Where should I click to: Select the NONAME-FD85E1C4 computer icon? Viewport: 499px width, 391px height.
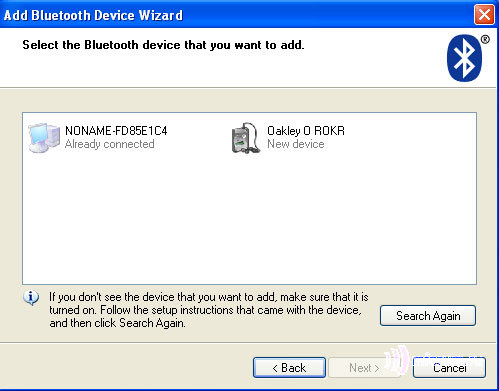pos(44,138)
